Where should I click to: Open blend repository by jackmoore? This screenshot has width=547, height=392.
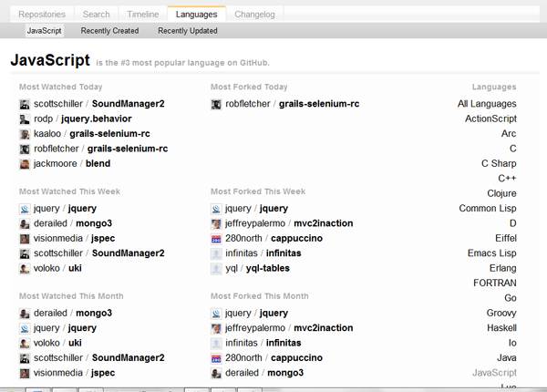coord(98,163)
